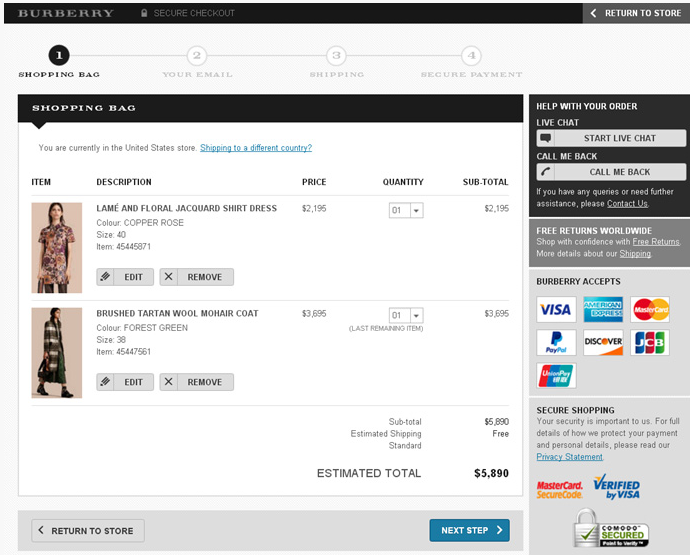
Task: Open the Contact Us link
Action: [627, 203]
